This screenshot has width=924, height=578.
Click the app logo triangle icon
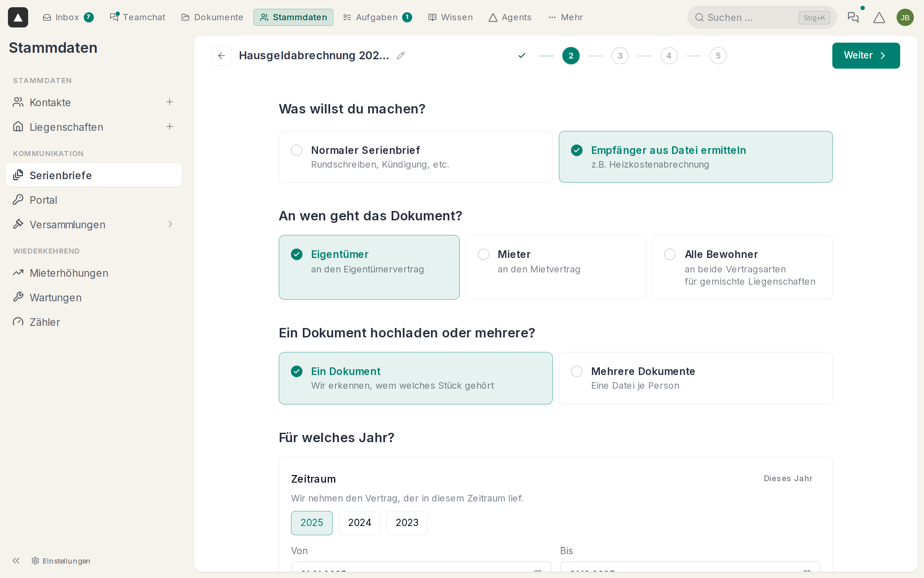(x=18, y=17)
